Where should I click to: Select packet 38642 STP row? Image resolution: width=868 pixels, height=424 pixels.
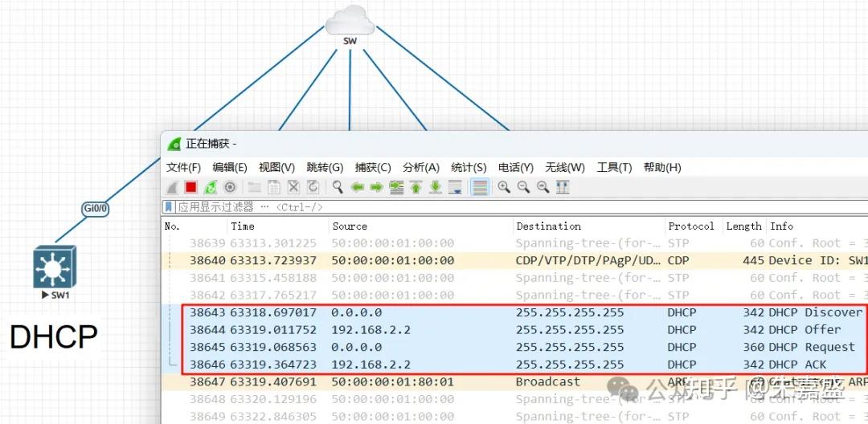coord(515,295)
